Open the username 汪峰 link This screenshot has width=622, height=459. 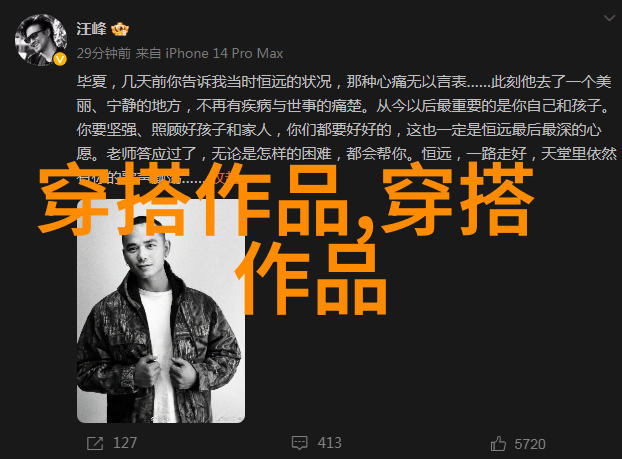[92, 29]
